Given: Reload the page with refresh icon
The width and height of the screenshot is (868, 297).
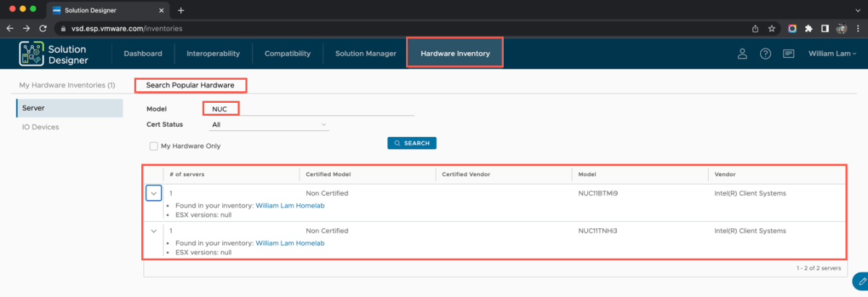Looking at the screenshot, I should point(43,28).
